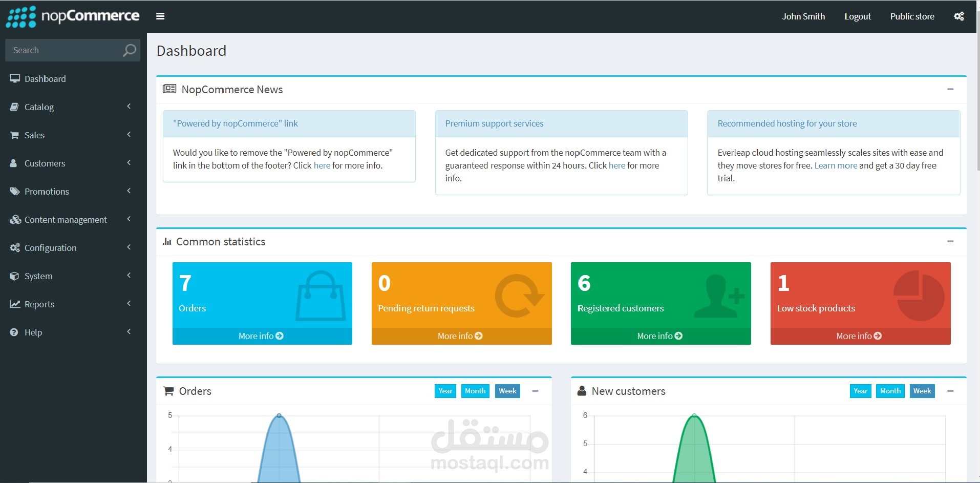Screen dimensions: 980x483
Task: Click the John Smith account link
Action: coord(803,16)
